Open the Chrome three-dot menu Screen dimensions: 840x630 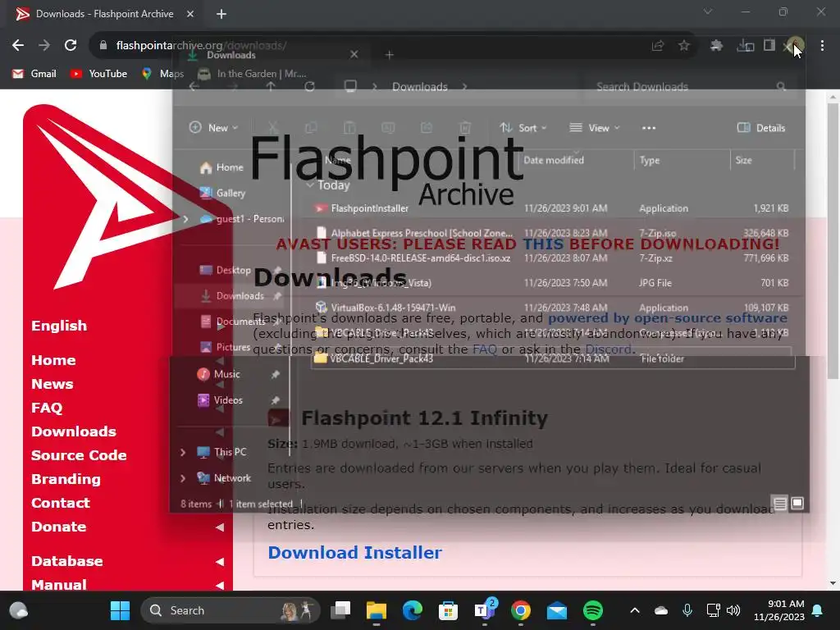(822, 46)
